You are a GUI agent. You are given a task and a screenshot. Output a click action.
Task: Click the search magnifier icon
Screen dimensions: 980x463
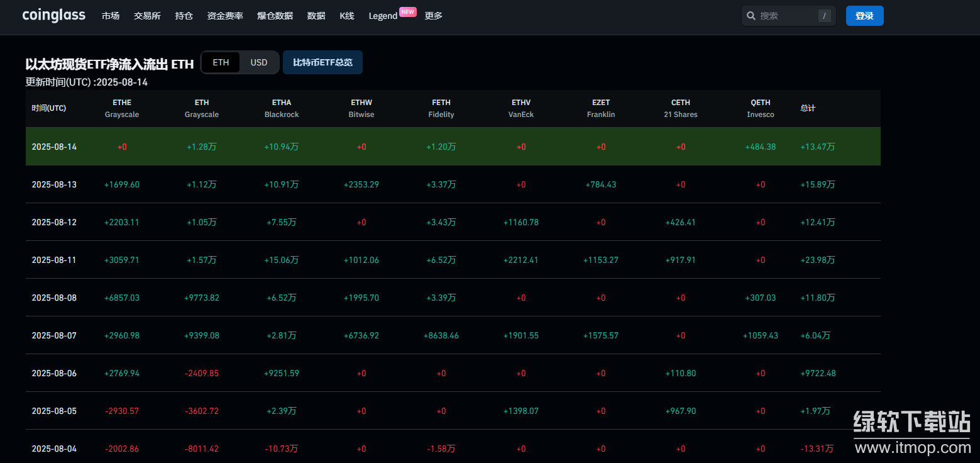click(751, 16)
